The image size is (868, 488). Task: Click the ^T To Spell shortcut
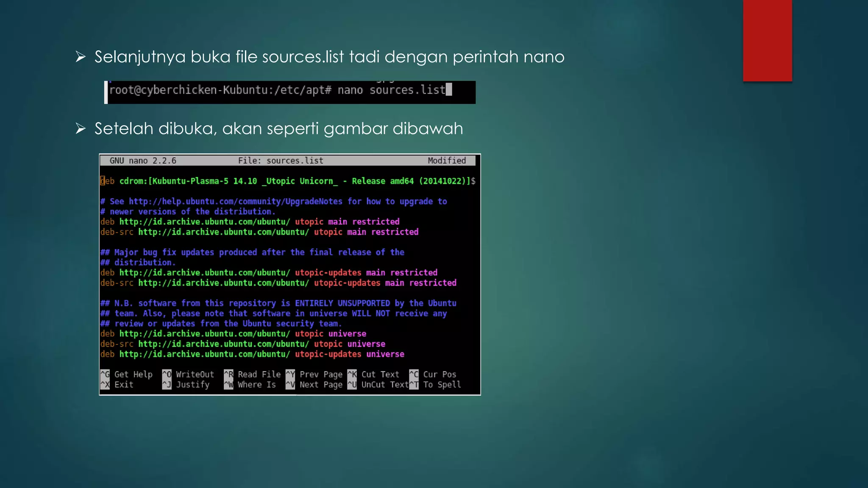click(x=435, y=385)
